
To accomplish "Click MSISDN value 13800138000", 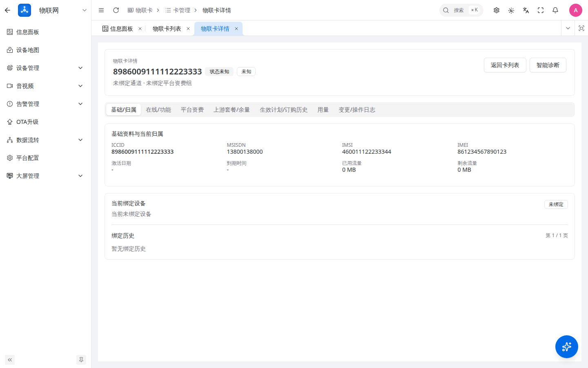I will [x=245, y=152].
